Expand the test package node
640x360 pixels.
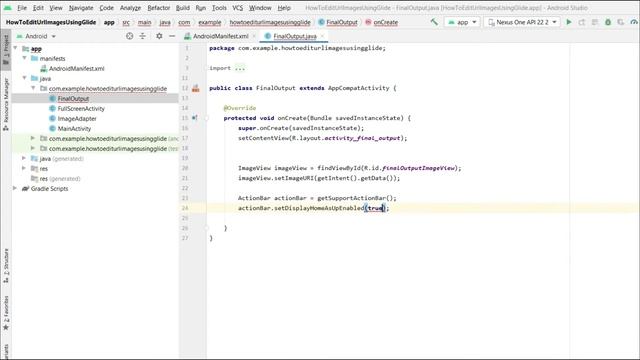pos(33,148)
